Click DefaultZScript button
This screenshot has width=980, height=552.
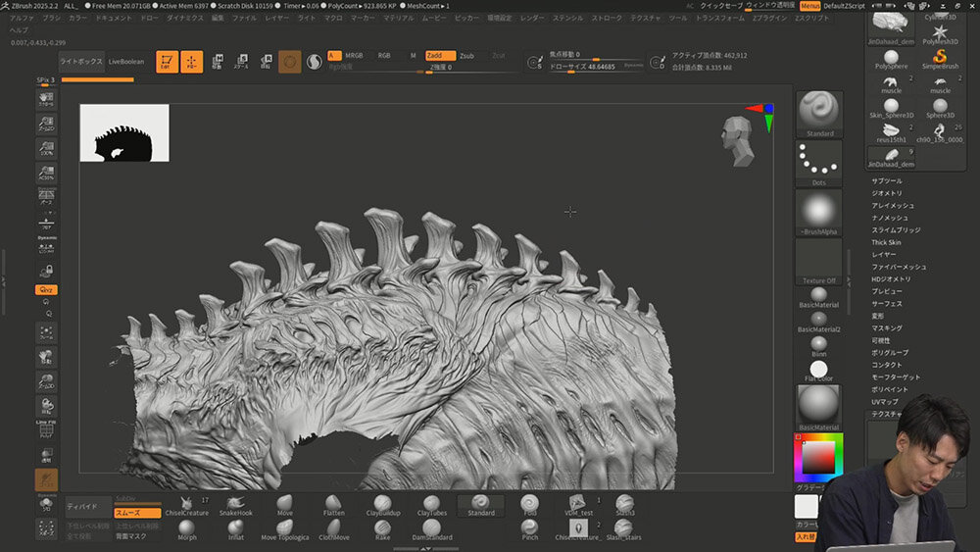844,6
